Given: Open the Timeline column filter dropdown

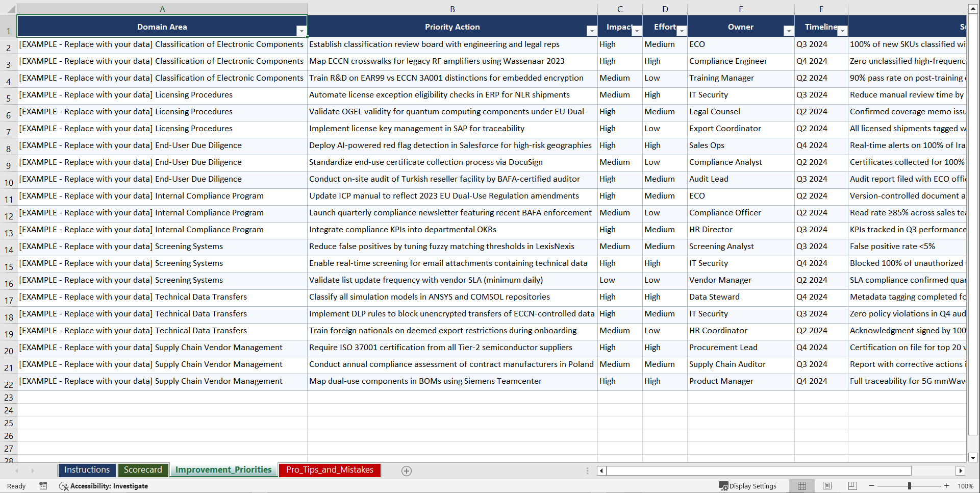Looking at the screenshot, I should point(842,31).
